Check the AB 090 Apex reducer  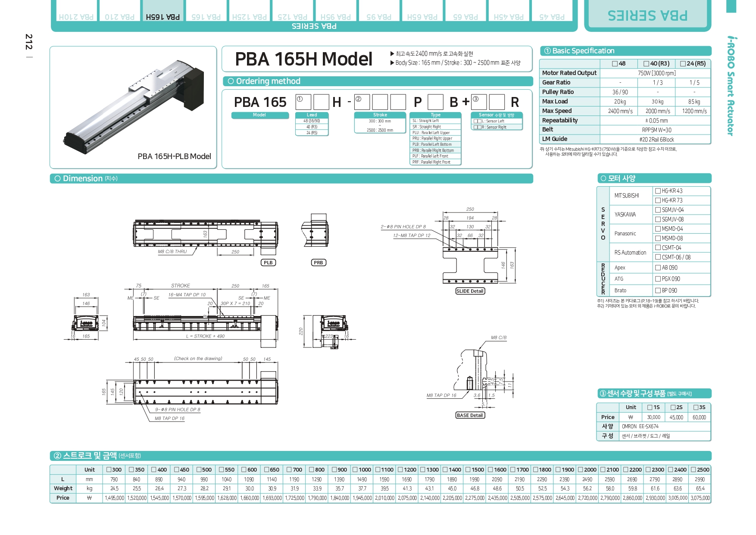click(x=658, y=268)
